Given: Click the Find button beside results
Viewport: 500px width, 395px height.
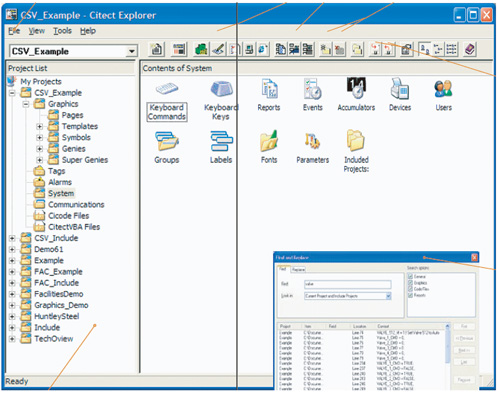Looking at the screenshot, I should click(x=464, y=326).
